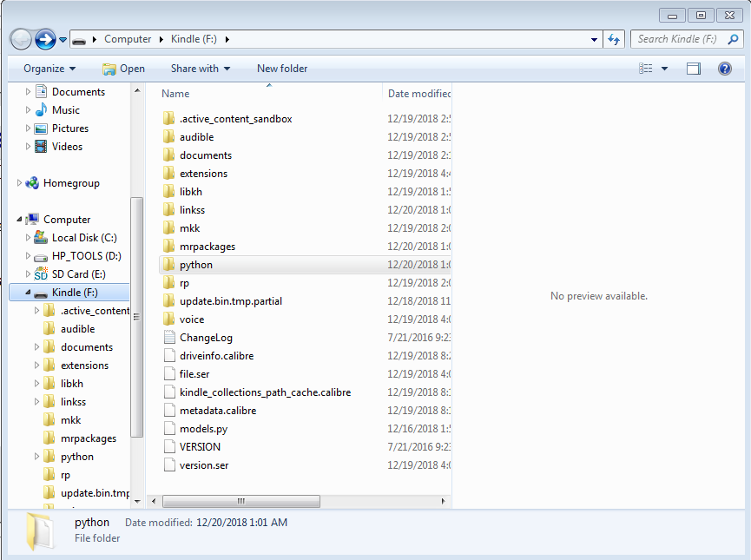Select the rp folder in file list
The width and height of the screenshot is (751, 560).
tap(184, 283)
